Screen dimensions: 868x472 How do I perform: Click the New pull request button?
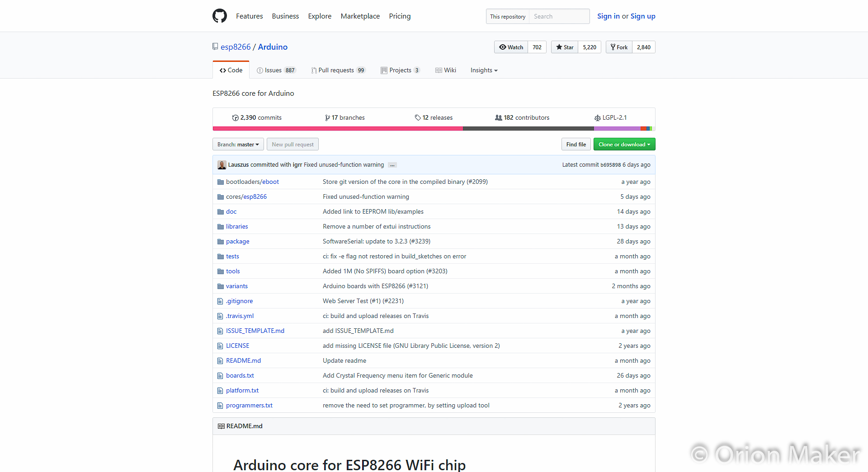click(292, 145)
